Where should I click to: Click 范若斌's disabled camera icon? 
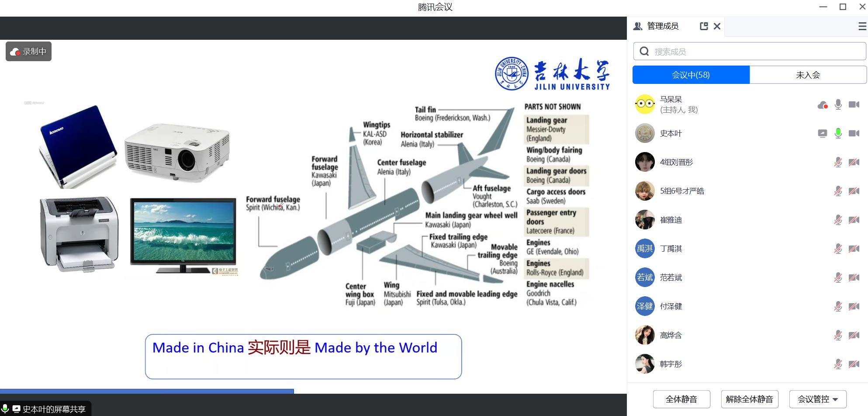[x=854, y=277]
